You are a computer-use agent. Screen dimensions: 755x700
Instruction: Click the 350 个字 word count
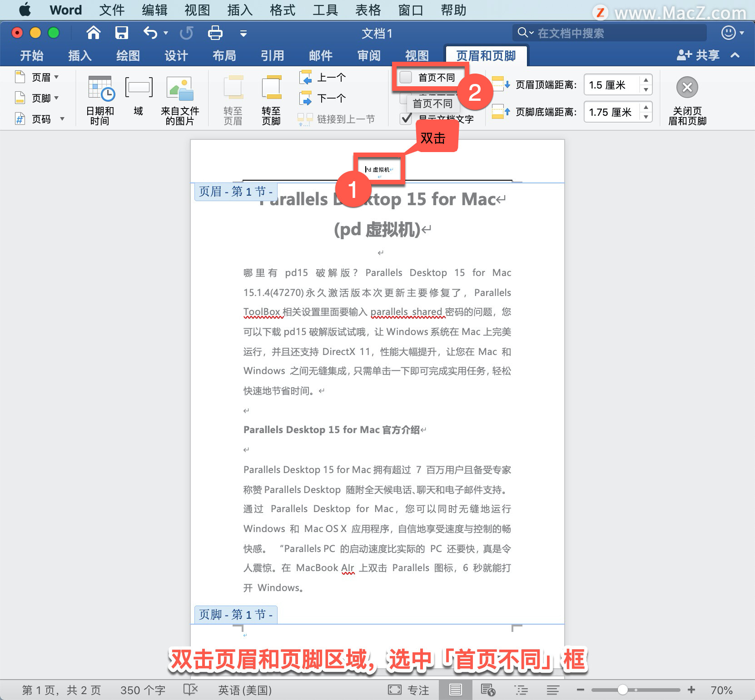click(x=143, y=690)
